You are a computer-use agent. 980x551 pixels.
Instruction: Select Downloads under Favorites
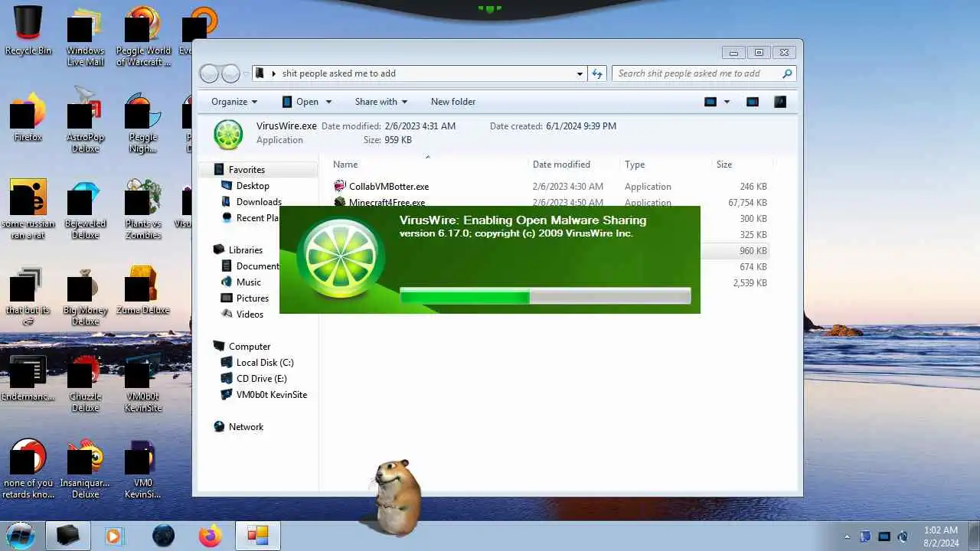[x=259, y=201]
